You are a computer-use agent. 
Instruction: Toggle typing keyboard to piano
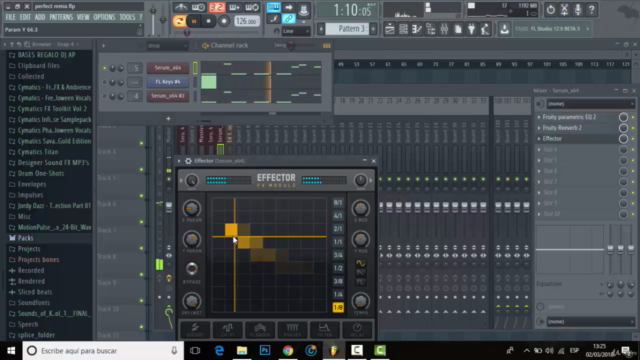coord(273,7)
